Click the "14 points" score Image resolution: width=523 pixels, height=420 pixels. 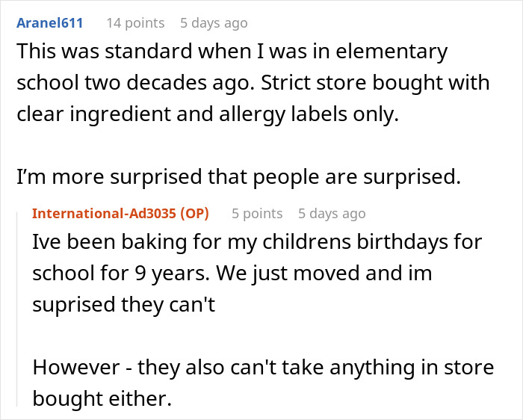tap(134, 22)
